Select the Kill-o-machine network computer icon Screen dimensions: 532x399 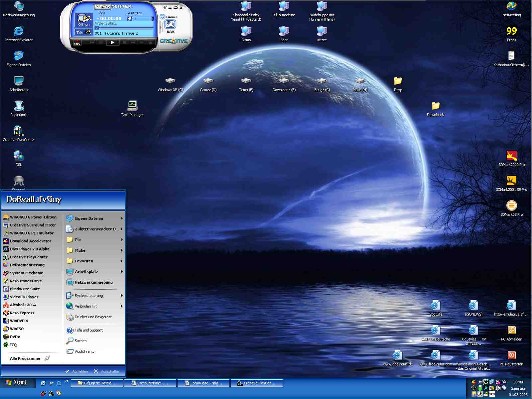point(284,9)
